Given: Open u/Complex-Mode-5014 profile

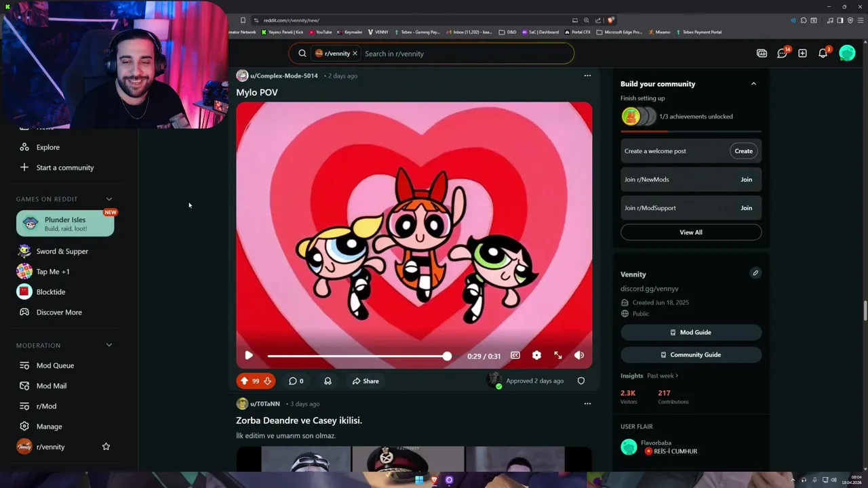Looking at the screenshot, I should [x=283, y=76].
